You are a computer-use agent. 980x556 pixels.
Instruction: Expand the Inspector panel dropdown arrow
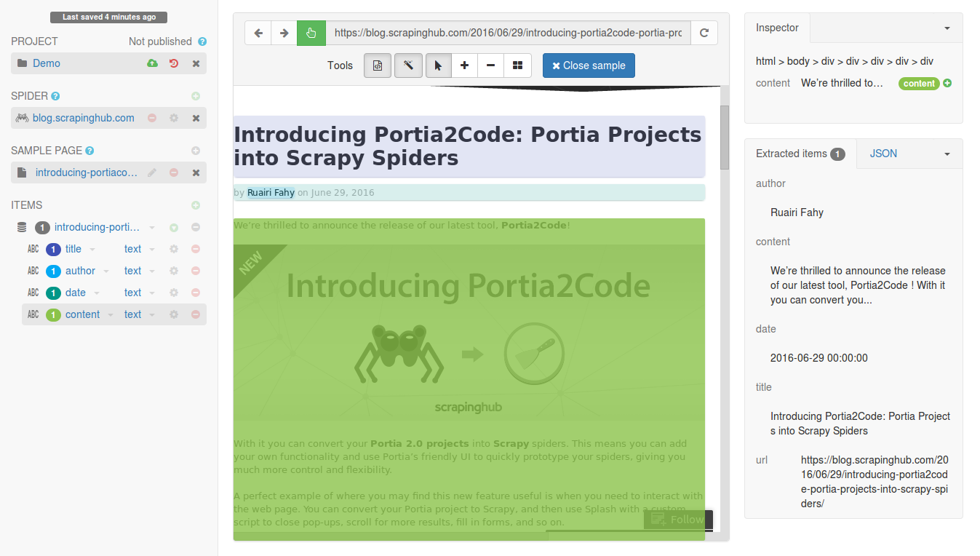coord(947,28)
